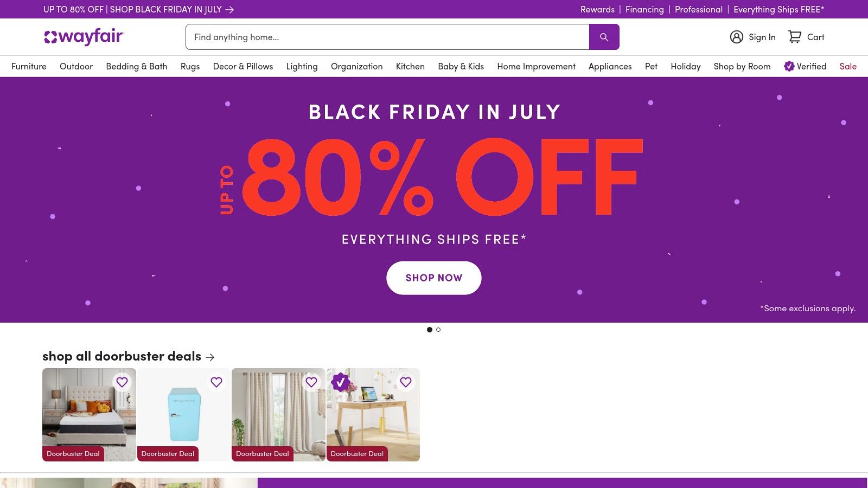Select the second carousel indicator dot
The height and width of the screenshot is (488, 868).
pyautogui.click(x=439, y=329)
